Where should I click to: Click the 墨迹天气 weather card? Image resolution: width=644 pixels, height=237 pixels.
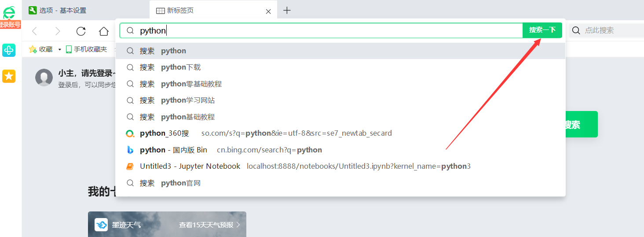pyautogui.click(x=167, y=224)
